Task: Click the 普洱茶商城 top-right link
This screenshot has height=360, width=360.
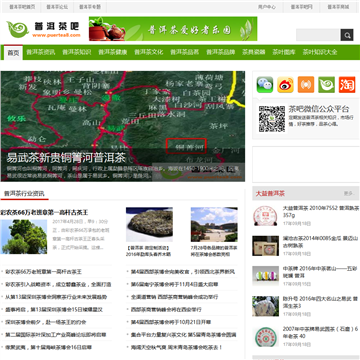Action: [x=338, y=7]
